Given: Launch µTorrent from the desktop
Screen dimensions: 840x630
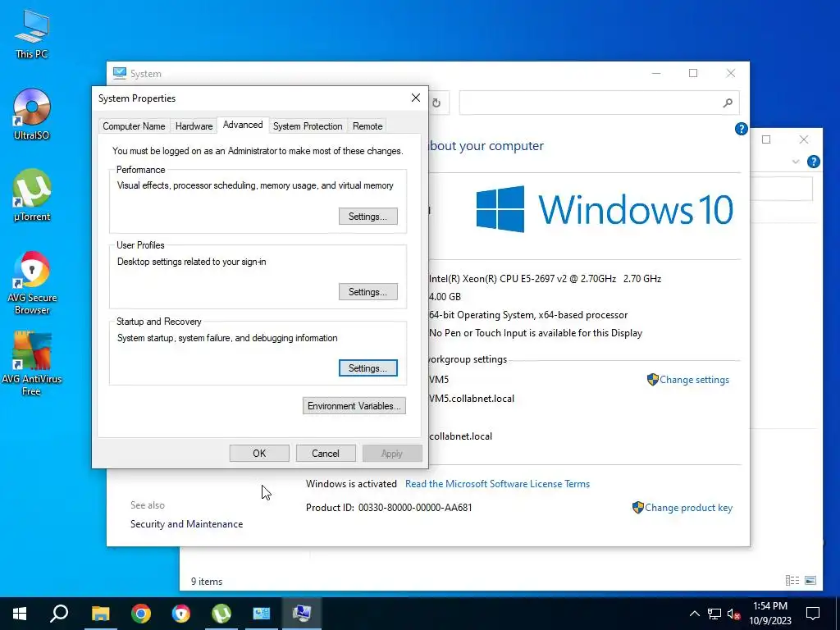Looking at the screenshot, I should [32, 195].
